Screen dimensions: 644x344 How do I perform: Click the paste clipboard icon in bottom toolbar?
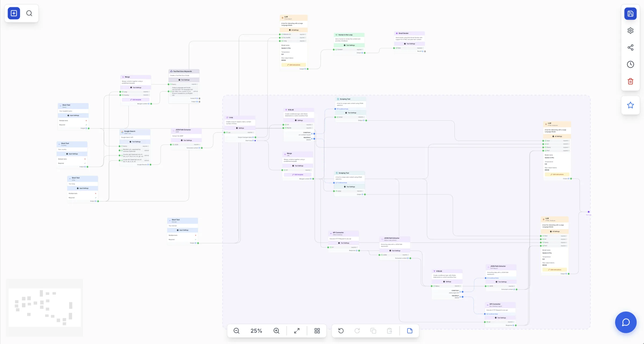(390, 331)
